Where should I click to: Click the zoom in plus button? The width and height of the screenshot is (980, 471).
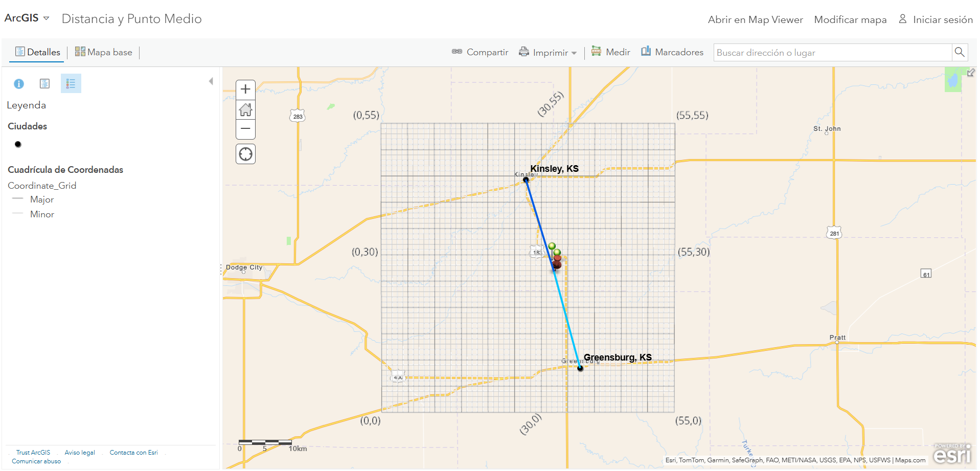click(x=245, y=89)
